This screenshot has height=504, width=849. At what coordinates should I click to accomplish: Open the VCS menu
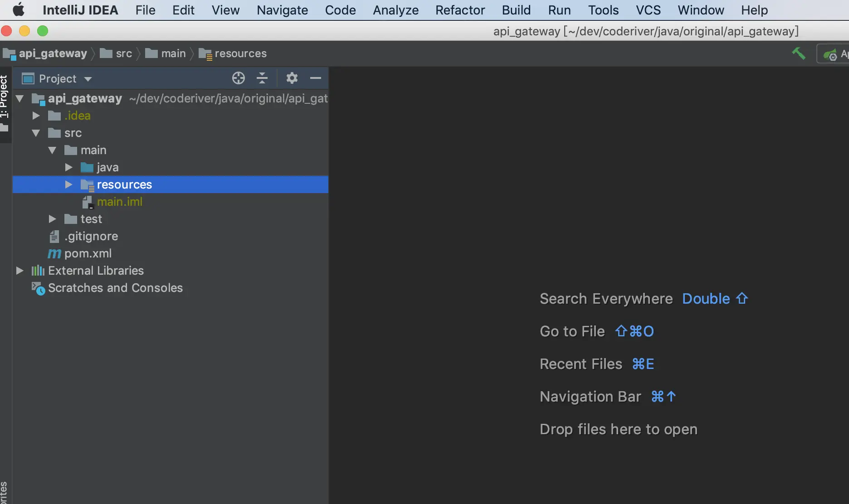coord(648,10)
